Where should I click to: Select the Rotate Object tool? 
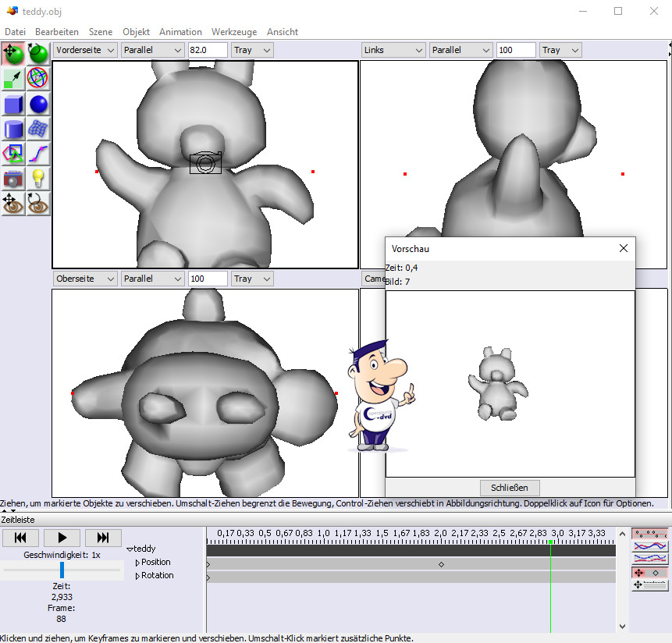(x=38, y=54)
